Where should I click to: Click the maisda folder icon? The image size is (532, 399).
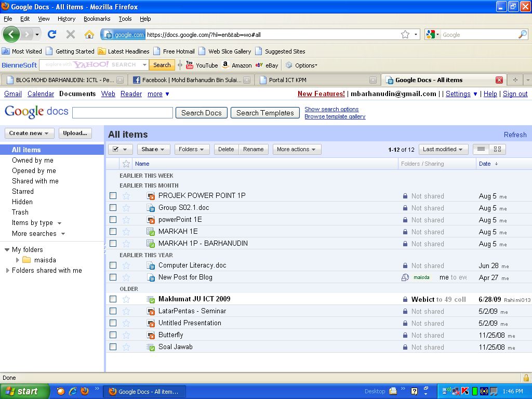(26, 260)
